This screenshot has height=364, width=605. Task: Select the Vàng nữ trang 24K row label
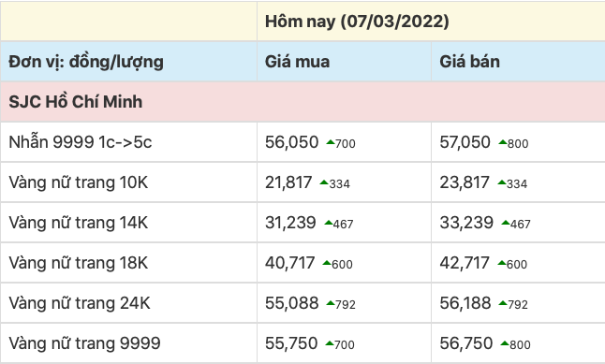(x=80, y=303)
